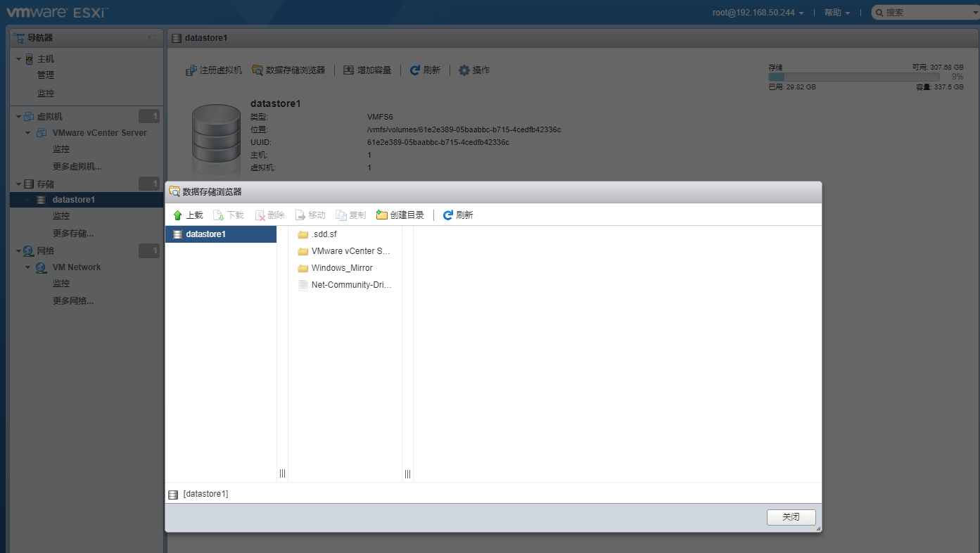Click the green Upload (上载) arrow icon
The width and height of the screenshot is (980, 553).
point(178,215)
